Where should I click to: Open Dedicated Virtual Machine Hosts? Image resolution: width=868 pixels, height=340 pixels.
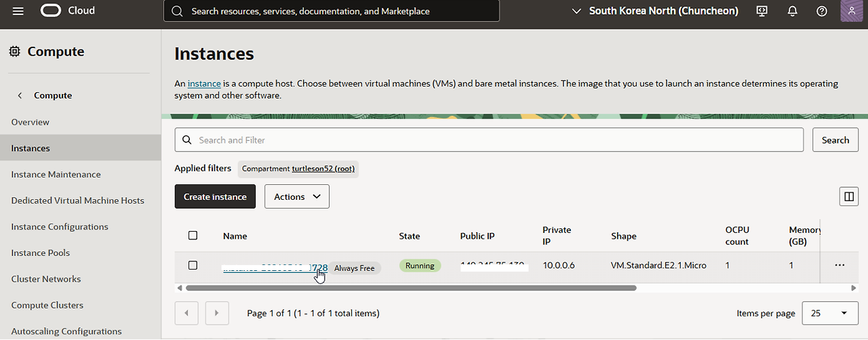tap(77, 200)
